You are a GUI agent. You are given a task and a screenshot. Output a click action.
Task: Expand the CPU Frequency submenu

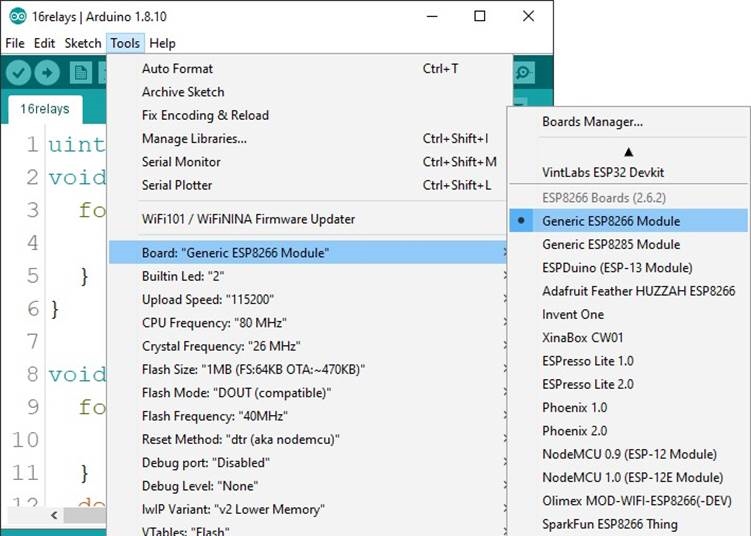307,323
